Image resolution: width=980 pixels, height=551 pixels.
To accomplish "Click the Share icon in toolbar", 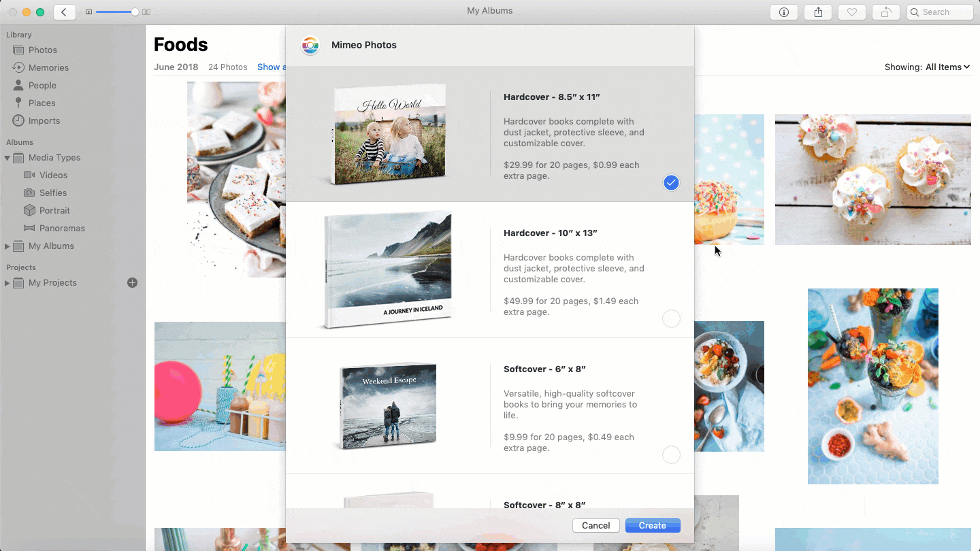I will (818, 12).
